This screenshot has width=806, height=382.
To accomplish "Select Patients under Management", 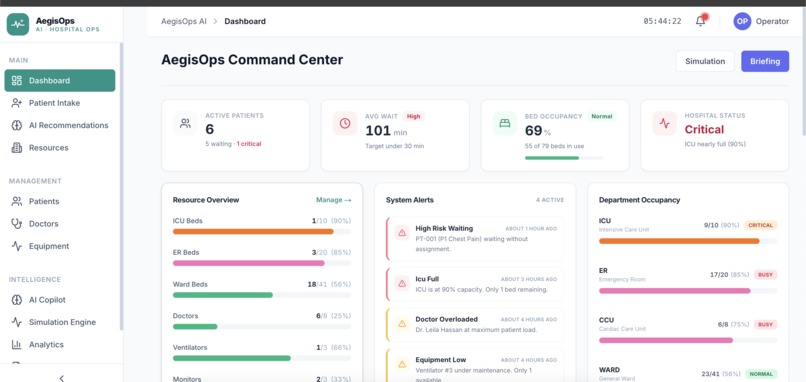I will pyautogui.click(x=60, y=201).
